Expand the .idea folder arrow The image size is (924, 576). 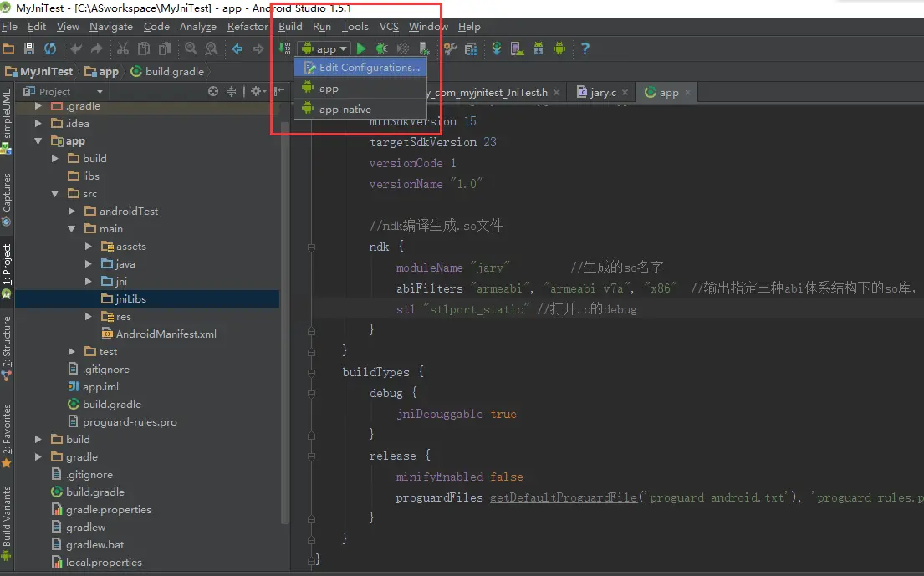click(38, 123)
